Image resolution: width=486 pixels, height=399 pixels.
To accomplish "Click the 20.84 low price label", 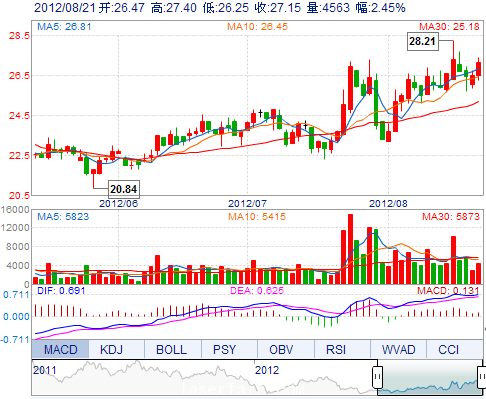I will coord(124,189).
